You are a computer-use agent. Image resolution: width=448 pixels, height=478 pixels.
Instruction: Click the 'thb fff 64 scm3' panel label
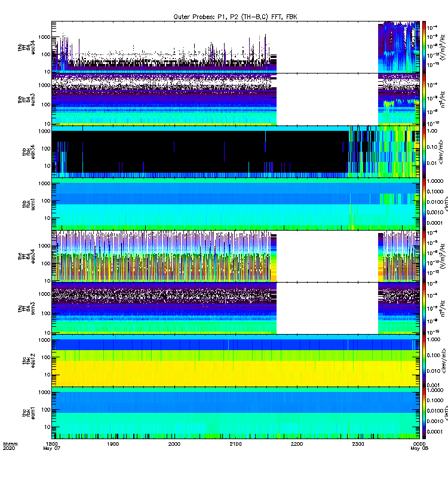[26, 100]
